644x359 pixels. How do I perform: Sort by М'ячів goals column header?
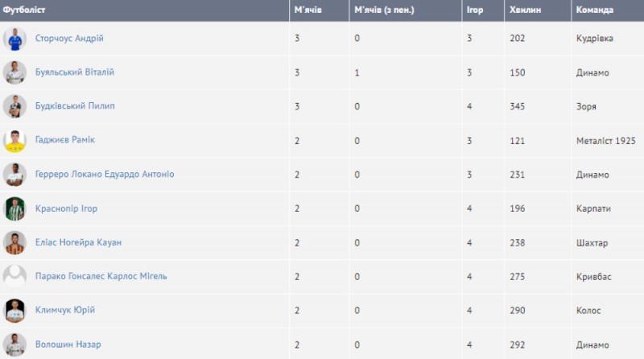point(309,10)
